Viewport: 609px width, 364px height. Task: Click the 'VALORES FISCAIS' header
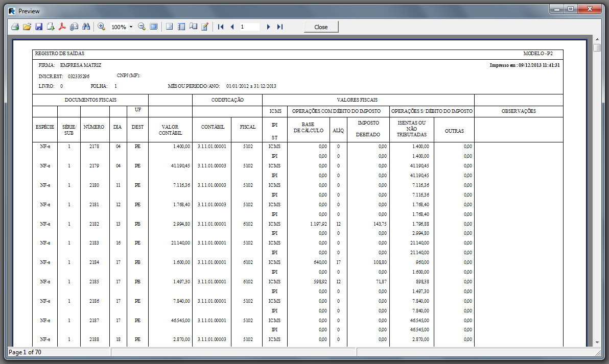click(357, 100)
